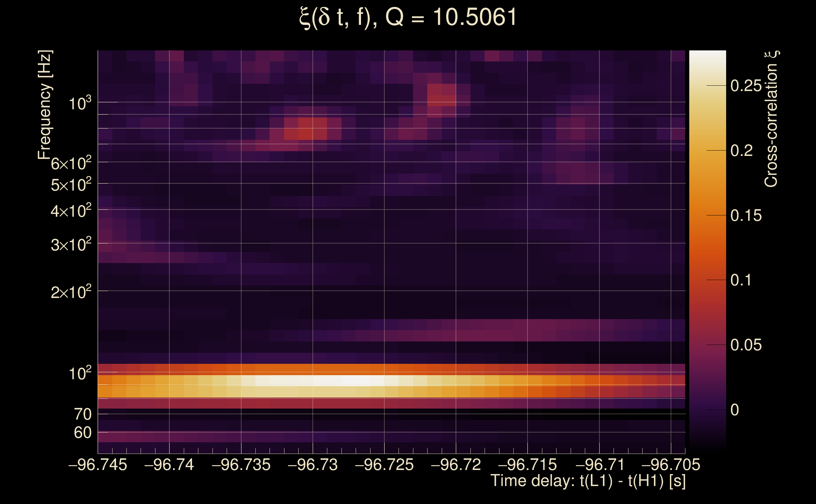
Task: Click the plot title showing Q = 10.5061
Action: click(x=408, y=17)
